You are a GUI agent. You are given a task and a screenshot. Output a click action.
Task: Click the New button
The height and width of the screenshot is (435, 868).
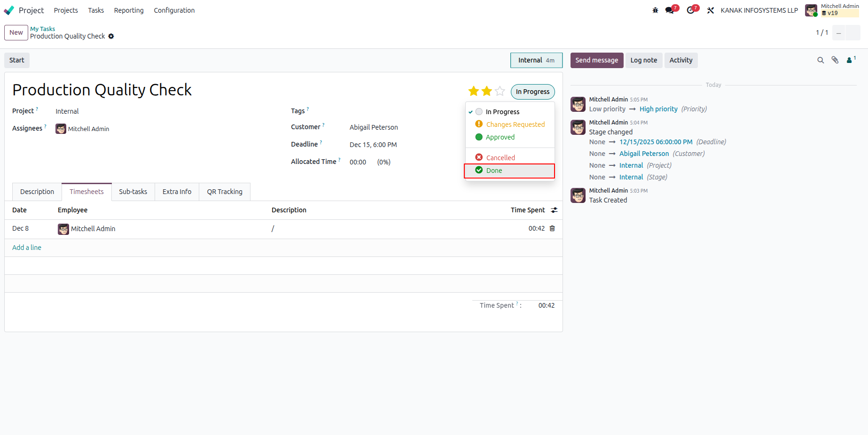click(x=16, y=32)
